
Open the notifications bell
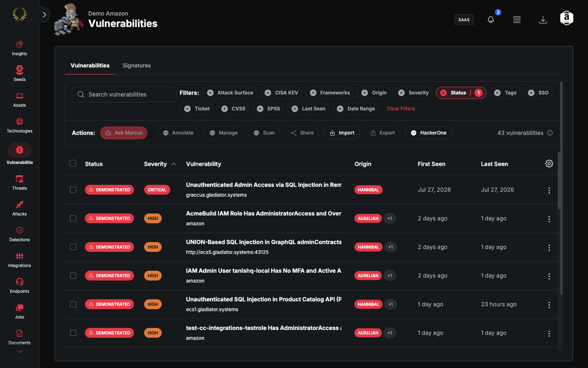[x=491, y=20]
